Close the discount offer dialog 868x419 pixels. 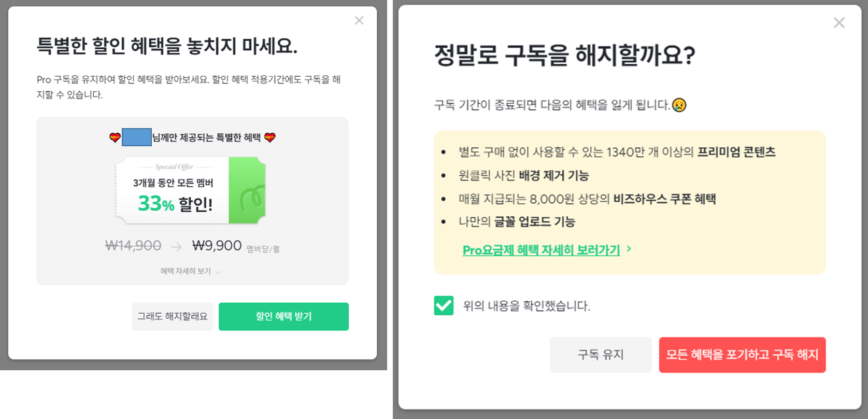tap(359, 20)
